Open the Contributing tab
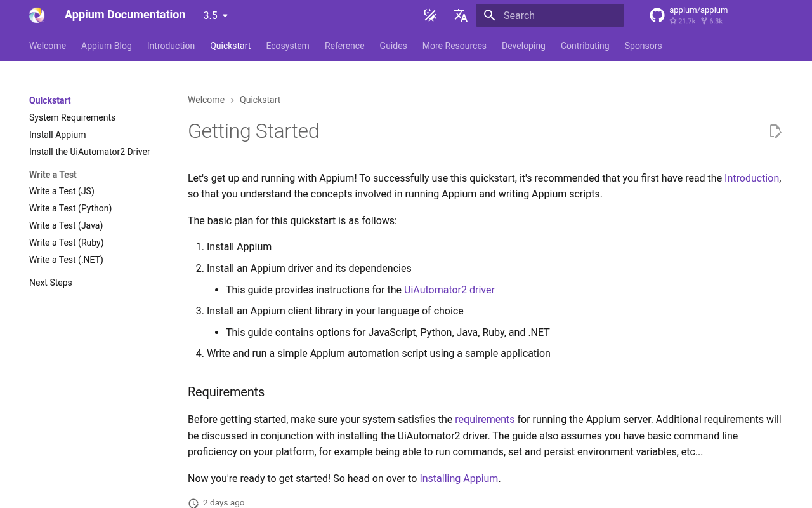This screenshot has width=812, height=508. point(585,46)
